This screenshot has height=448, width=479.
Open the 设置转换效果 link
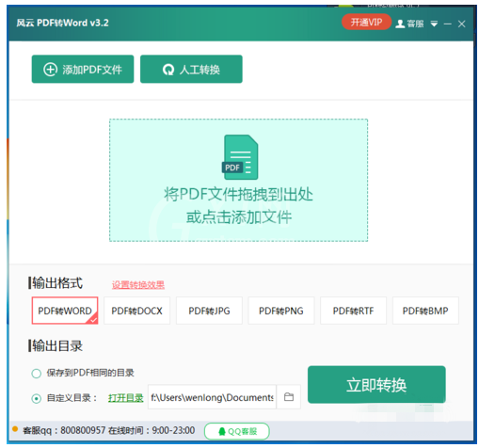click(138, 284)
